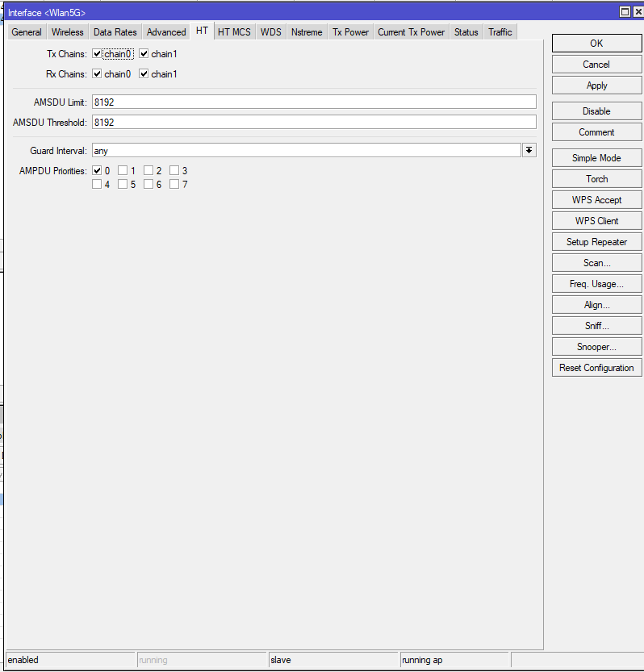
Task: Click the greyed 'running' status field
Action: point(202,660)
